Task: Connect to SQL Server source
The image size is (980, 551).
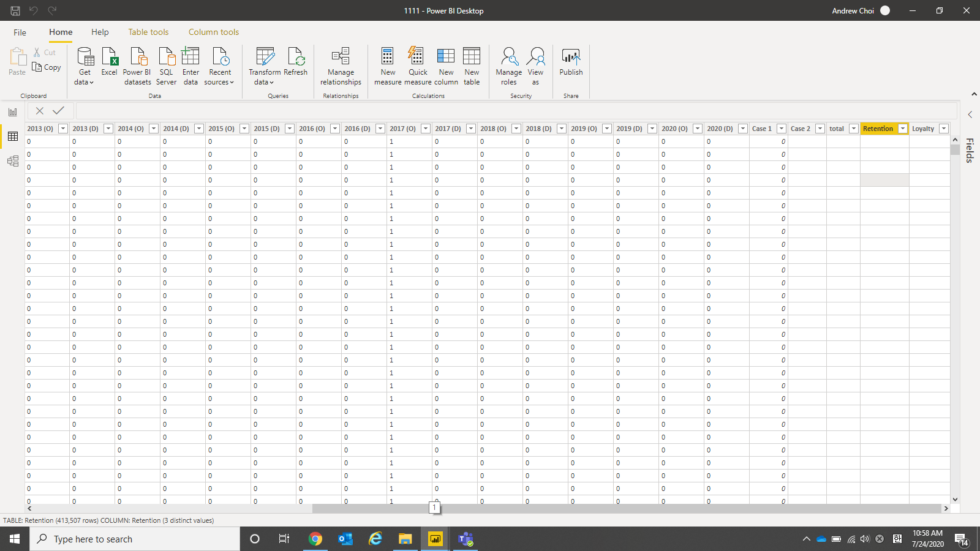Action: click(166, 66)
